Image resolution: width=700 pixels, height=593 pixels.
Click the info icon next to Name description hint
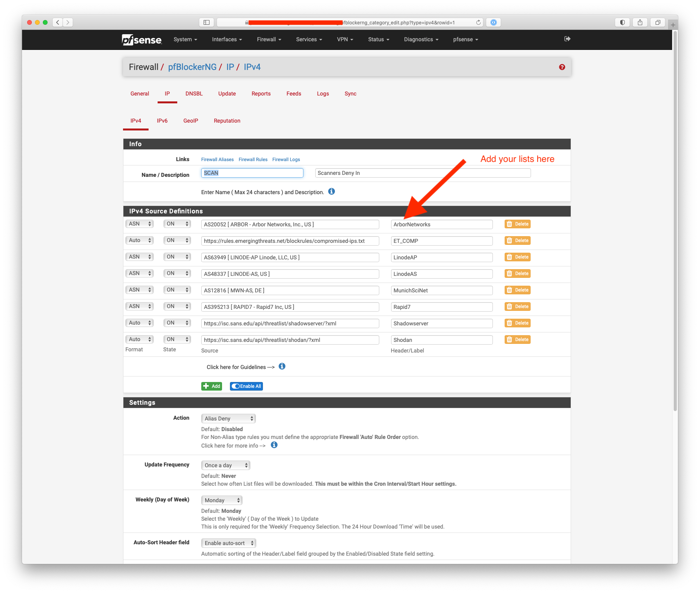332,191
